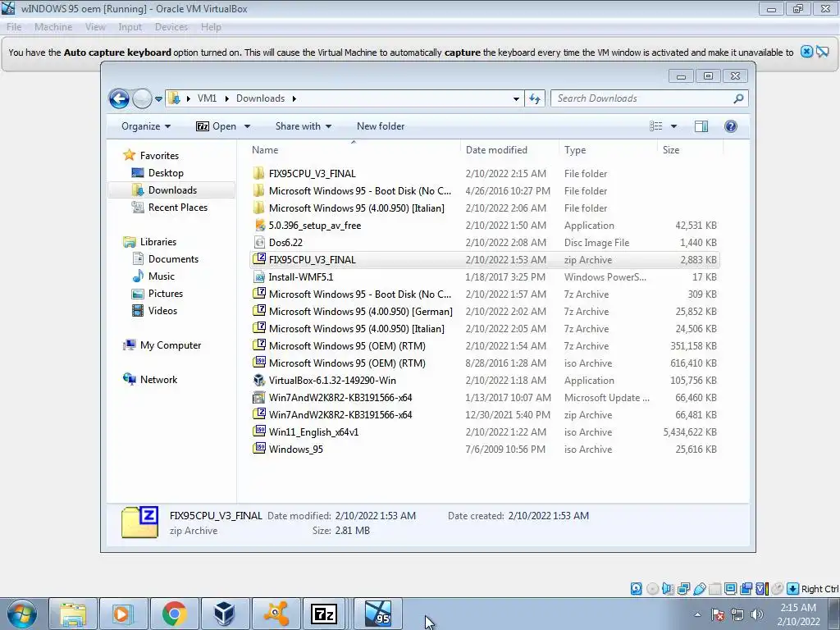Select Microsoft Windows 95 (OEM) iso icon
Screen dimensions: 840x630
pyautogui.click(x=259, y=363)
